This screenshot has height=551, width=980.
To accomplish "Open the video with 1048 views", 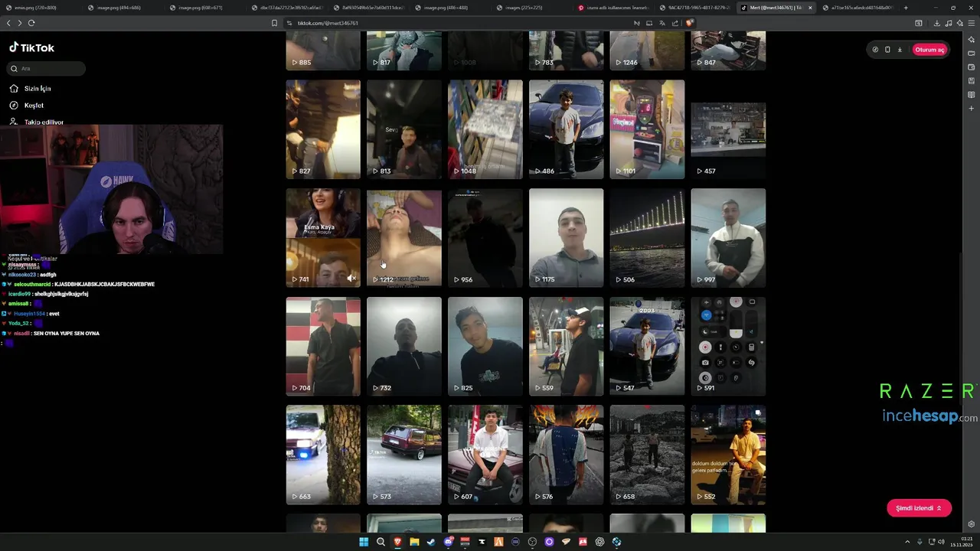I will pyautogui.click(x=485, y=129).
